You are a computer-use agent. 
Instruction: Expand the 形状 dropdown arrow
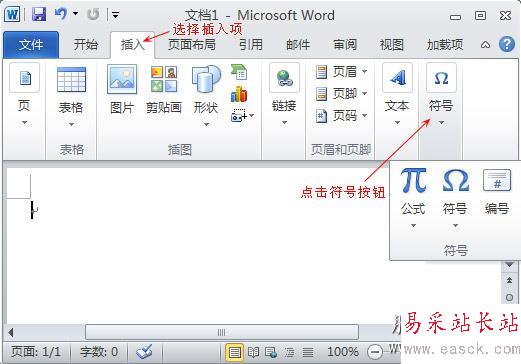(206, 125)
